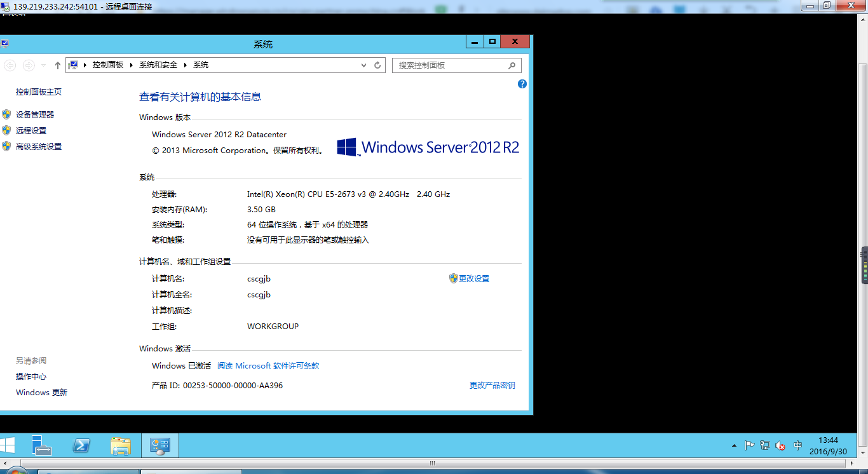
Task: Expand the address bar history dropdown
Action: point(363,65)
